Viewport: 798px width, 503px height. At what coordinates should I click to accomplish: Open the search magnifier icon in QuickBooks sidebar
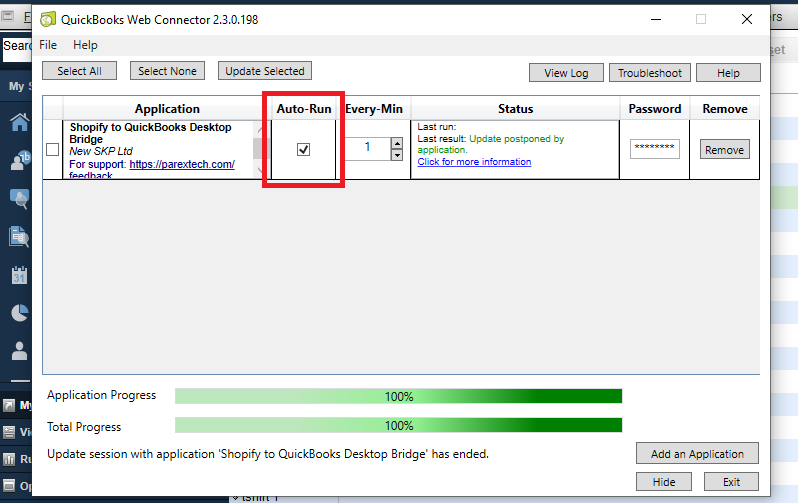coord(20,199)
